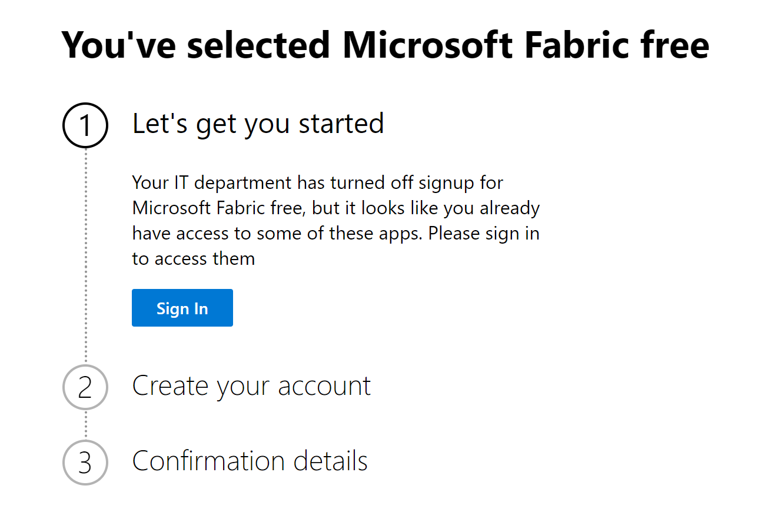Click circle icon beside 'Confirmation details'
Image resolution: width=771 pixels, height=532 pixels.
85,463
